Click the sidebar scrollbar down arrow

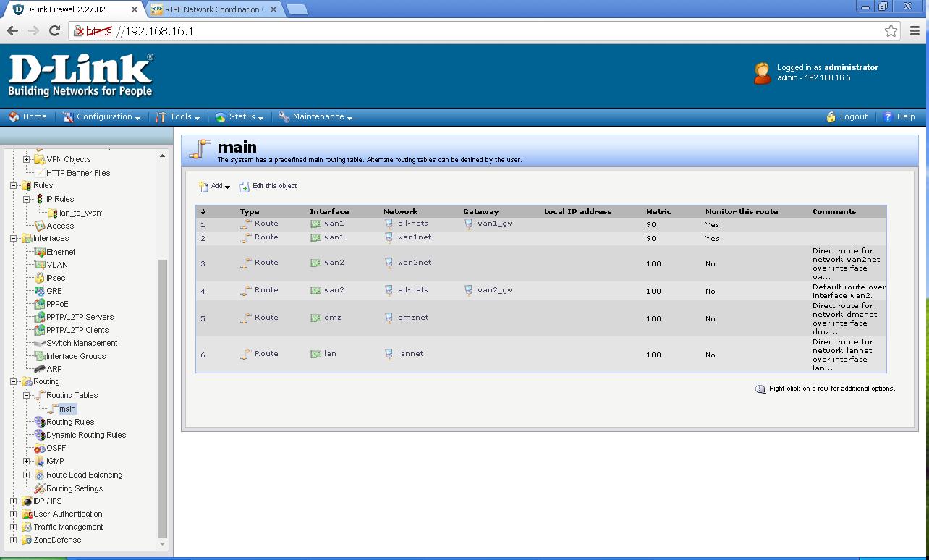click(x=162, y=544)
